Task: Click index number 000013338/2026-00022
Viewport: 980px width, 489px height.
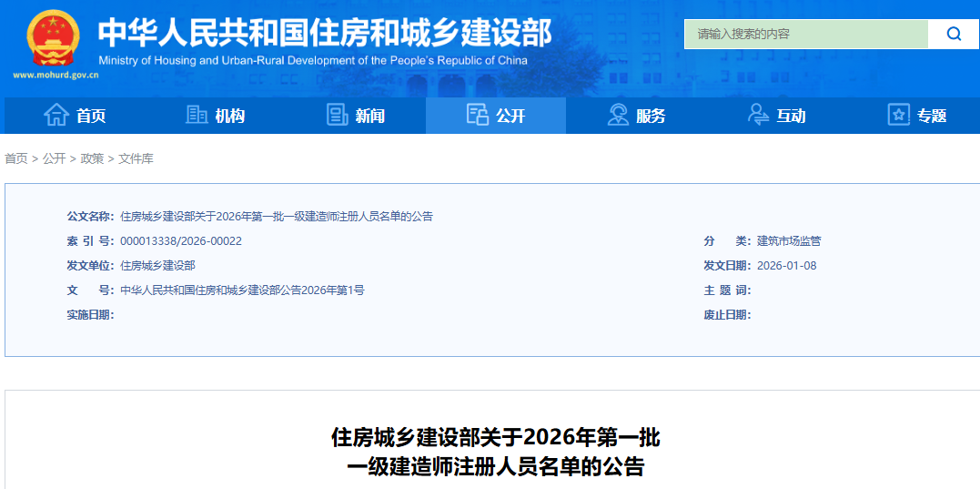Action: [181, 241]
